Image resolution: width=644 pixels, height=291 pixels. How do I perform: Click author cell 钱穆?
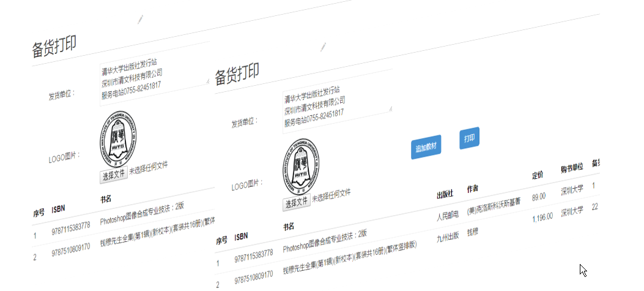[x=473, y=232]
